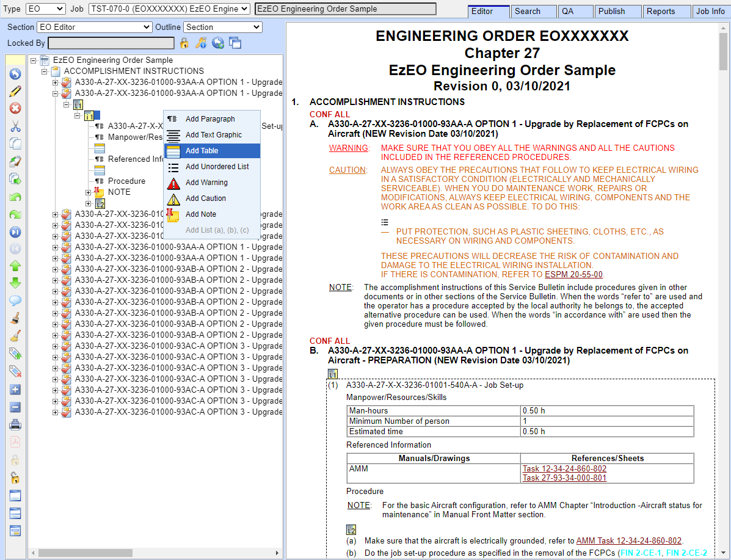Expand the E2 list node in tree
Image resolution: width=731 pixels, height=560 pixels.
tap(88, 203)
